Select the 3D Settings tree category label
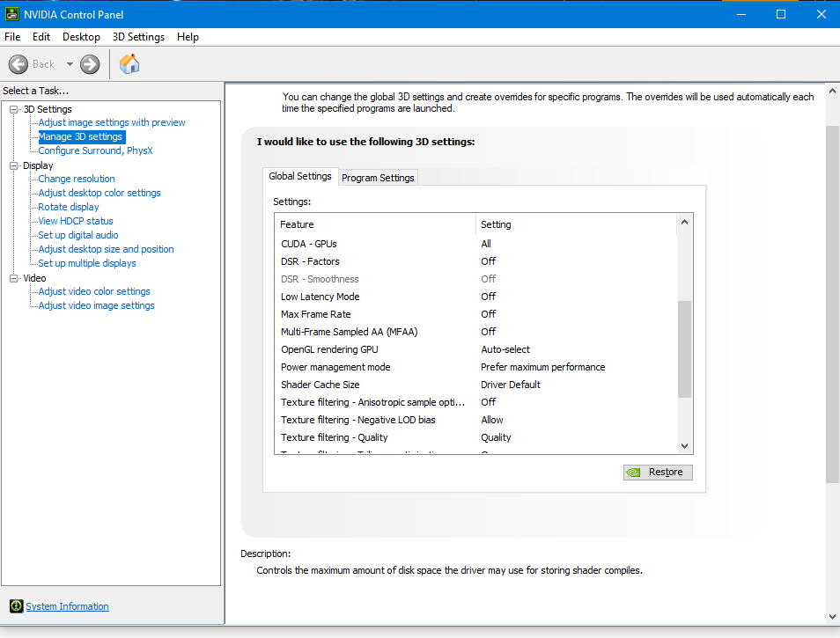Image resolution: width=840 pixels, height=638 pixels. click(x=48, y=109)
